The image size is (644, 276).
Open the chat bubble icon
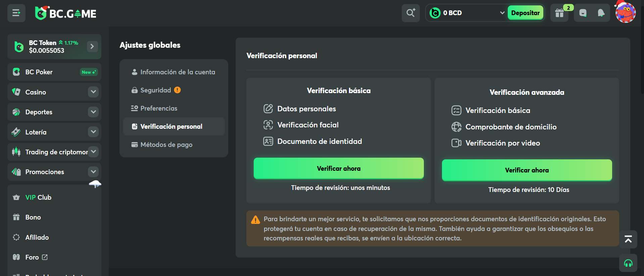click(x=583, y=13)
